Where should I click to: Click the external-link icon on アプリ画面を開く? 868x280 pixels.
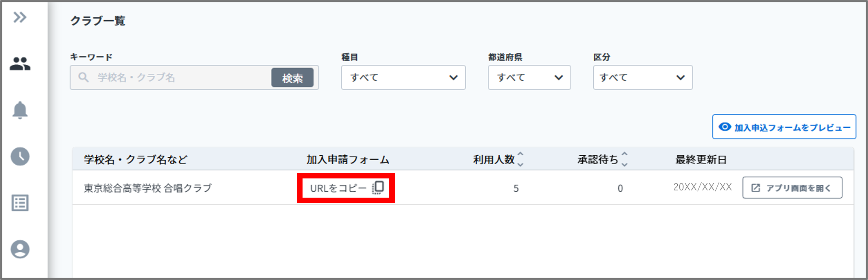pos(755,188)
